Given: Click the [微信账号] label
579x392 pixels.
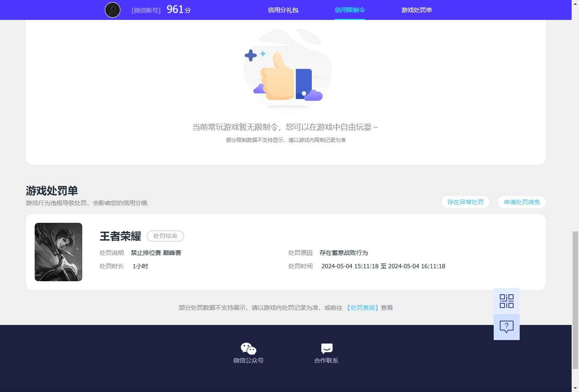Looking at the screenshot, I should [x=146, y=10].
